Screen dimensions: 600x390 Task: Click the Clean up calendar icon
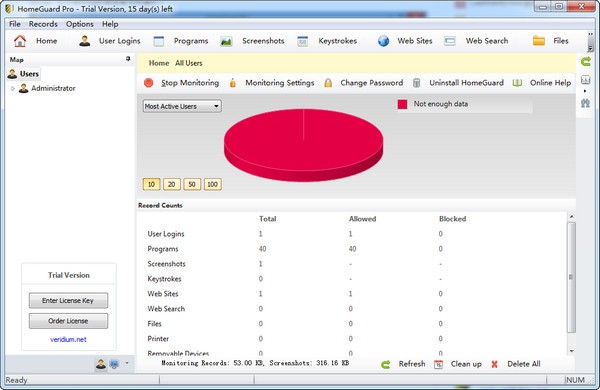click(x=439, y=364)
